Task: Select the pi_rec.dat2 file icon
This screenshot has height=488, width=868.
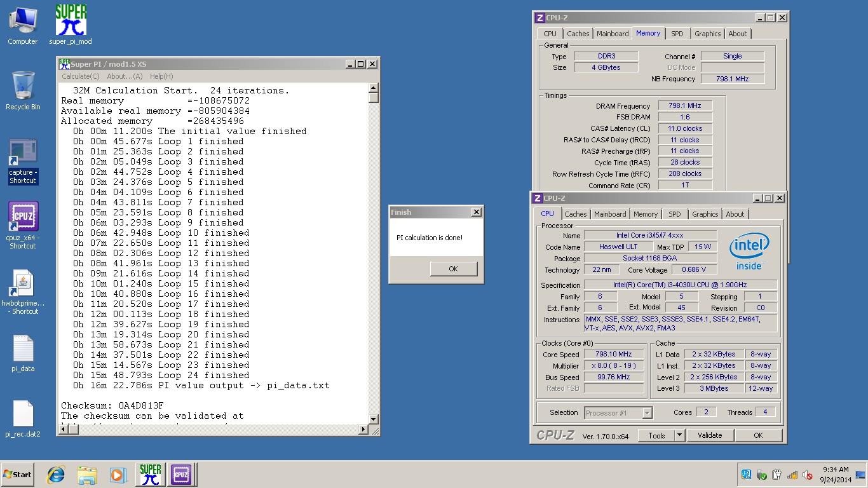Action: tap(23, 419)
